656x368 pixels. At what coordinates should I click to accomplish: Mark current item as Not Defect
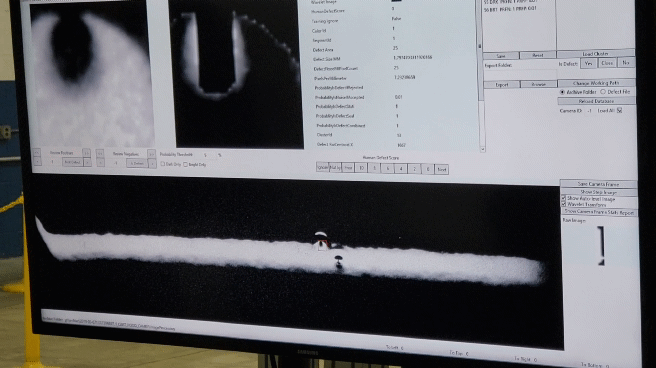(73, 162)
